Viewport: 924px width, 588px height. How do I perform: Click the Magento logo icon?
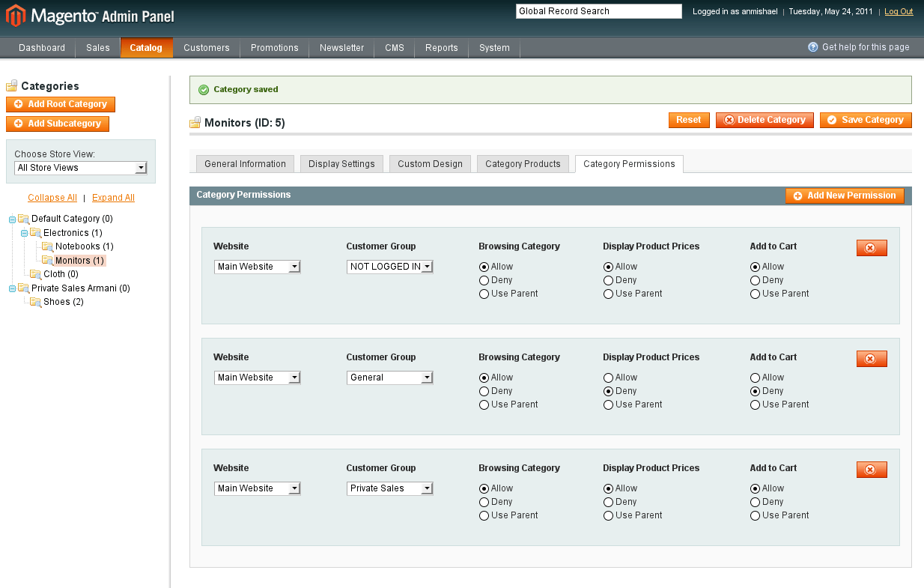(x=16, y=15)
